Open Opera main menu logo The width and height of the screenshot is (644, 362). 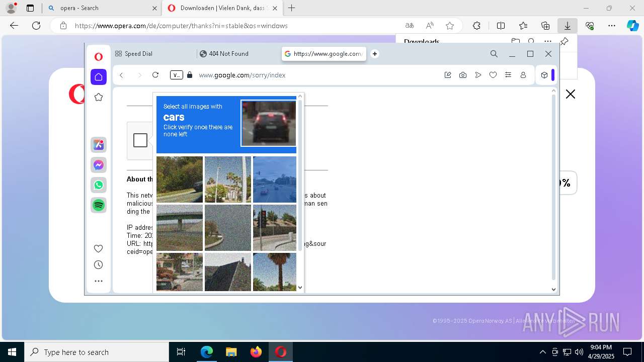[99, 57]
